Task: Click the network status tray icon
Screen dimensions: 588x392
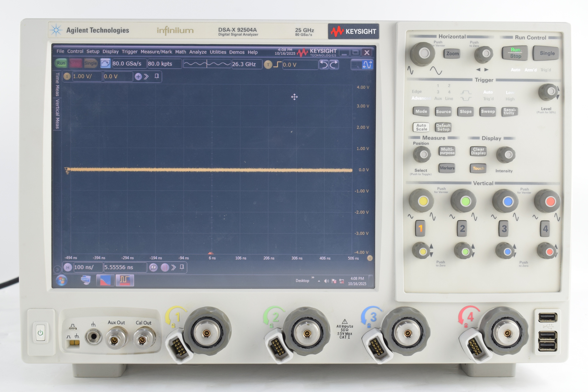Action: [342, 281]
